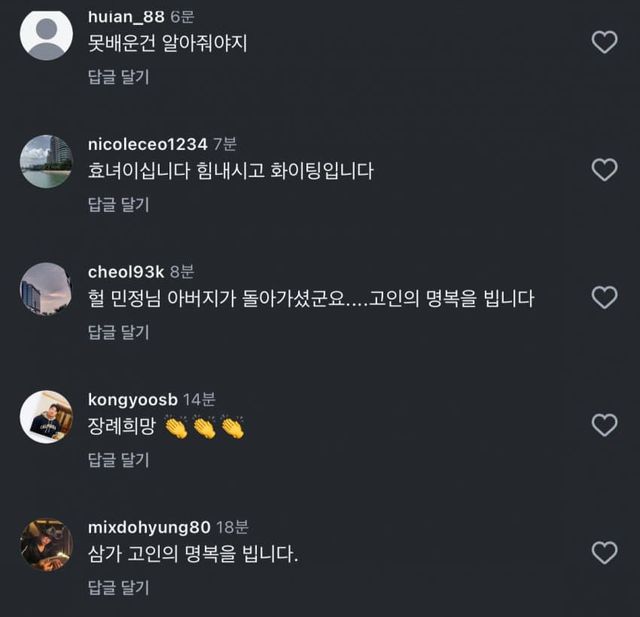This screenshot has width=640, height=617.
Task: Reply to huian_88 via 답글 달기
Action: click(118, 77)
